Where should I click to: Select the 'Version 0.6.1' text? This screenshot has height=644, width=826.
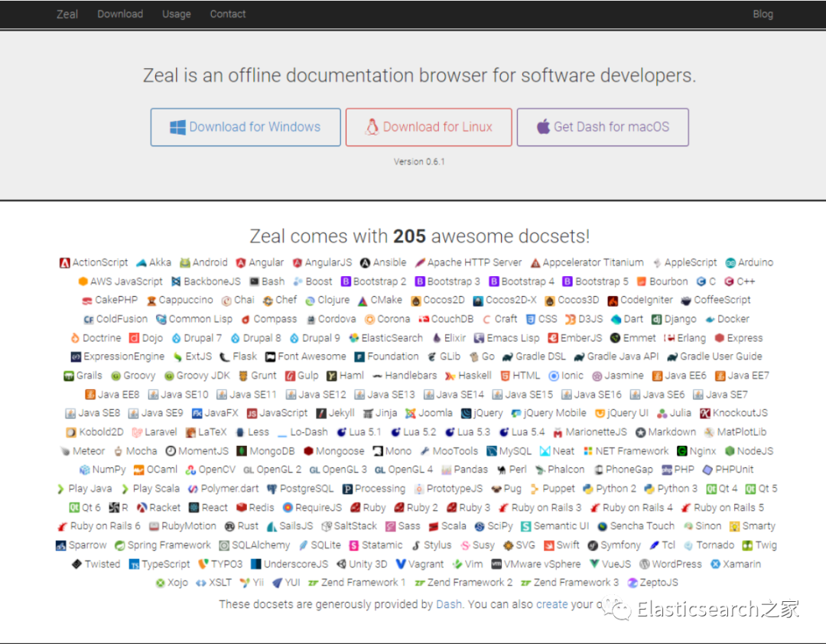[419, 162]
